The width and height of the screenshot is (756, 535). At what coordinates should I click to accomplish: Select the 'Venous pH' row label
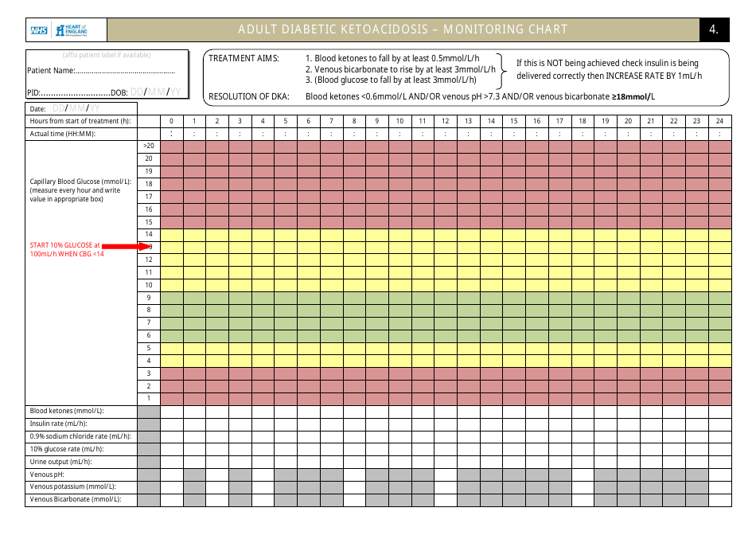[x=48, y=474]
